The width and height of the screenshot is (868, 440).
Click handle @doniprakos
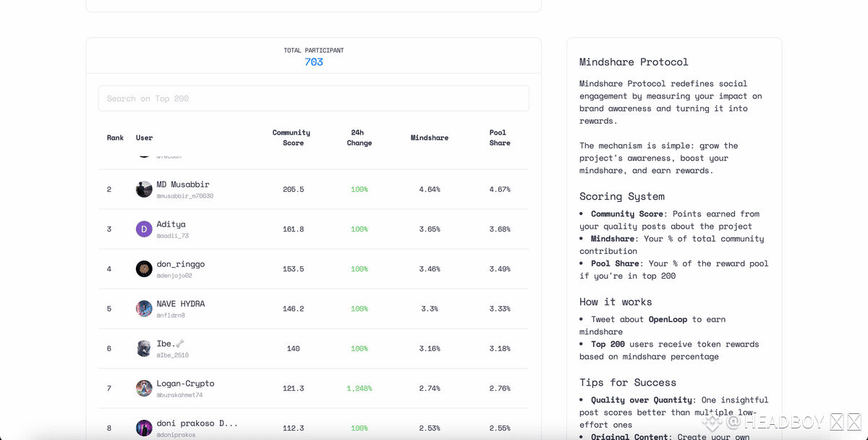point(176,435)
